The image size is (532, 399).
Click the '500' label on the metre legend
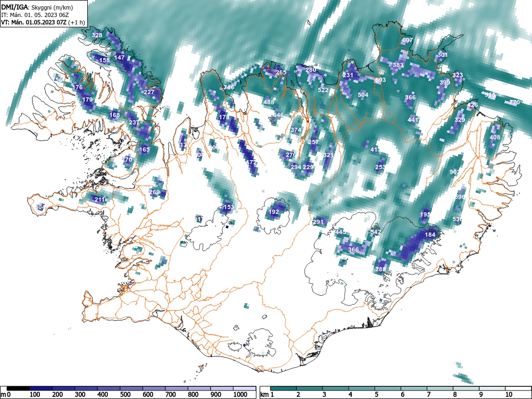tap(125, 395)
